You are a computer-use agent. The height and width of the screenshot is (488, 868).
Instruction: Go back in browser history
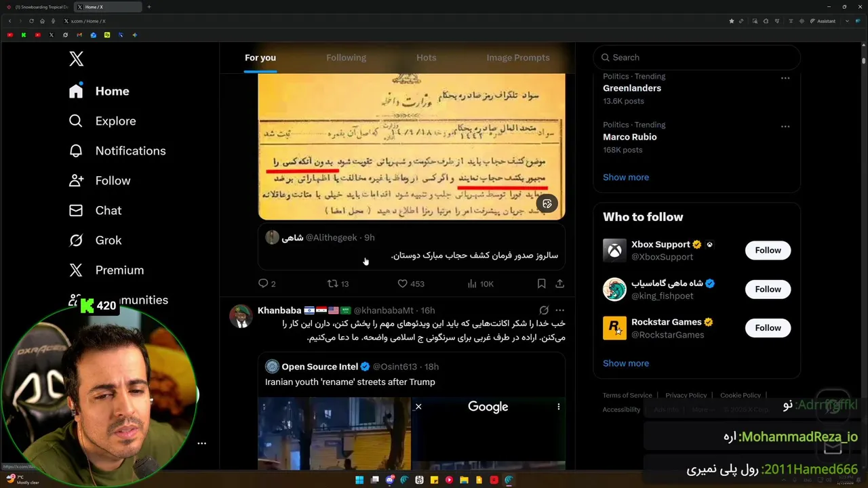[9, 21]
